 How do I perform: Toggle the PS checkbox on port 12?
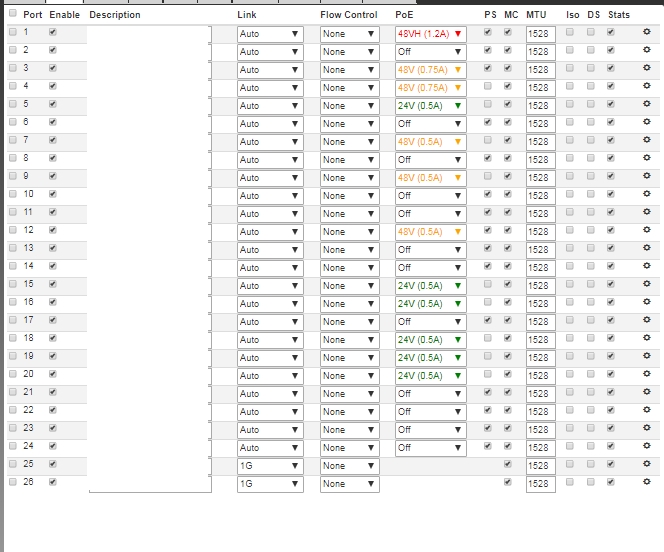click(x=488, y=230)
